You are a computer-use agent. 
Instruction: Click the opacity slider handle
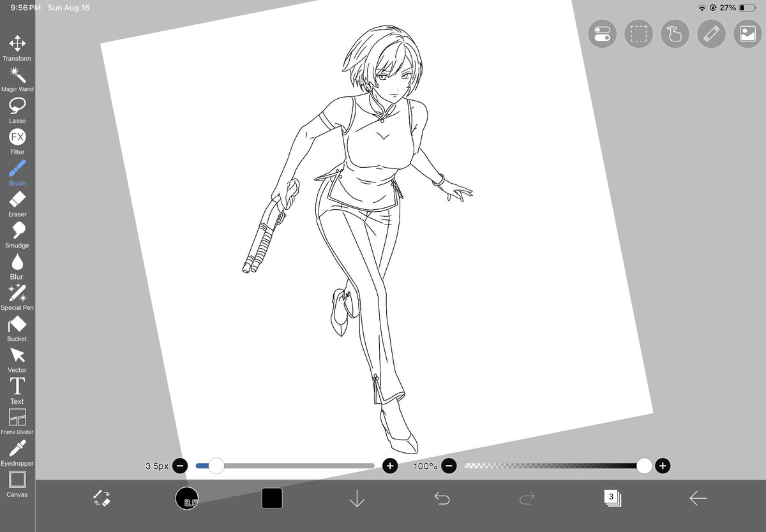(x=644, y=466)
